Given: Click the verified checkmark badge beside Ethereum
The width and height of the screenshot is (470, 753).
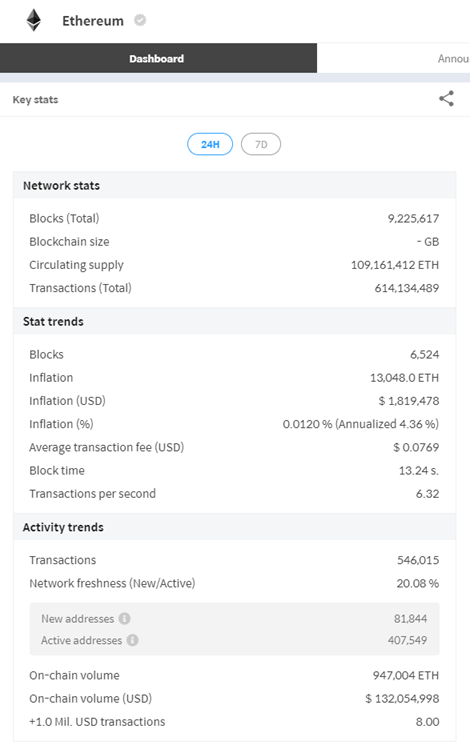Looking at the screenshot, I should click(x=140, y=20).
